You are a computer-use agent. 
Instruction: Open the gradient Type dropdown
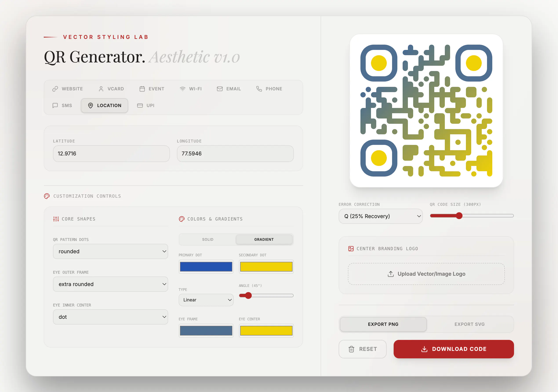click(x=206, y=300)
